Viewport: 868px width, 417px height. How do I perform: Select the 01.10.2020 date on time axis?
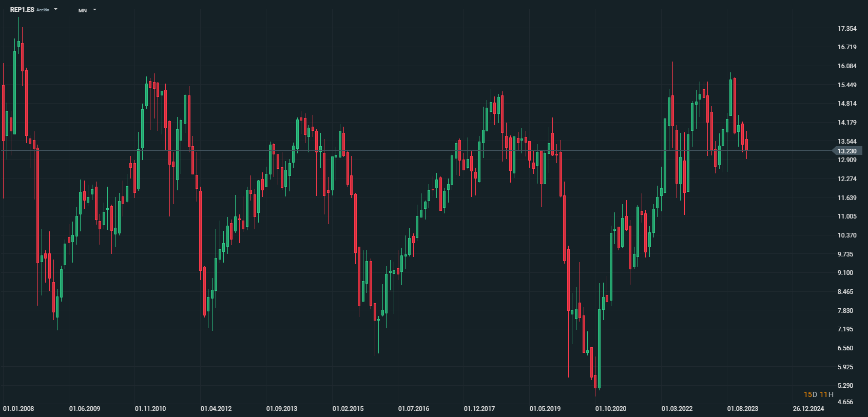[x=611, y=409]
